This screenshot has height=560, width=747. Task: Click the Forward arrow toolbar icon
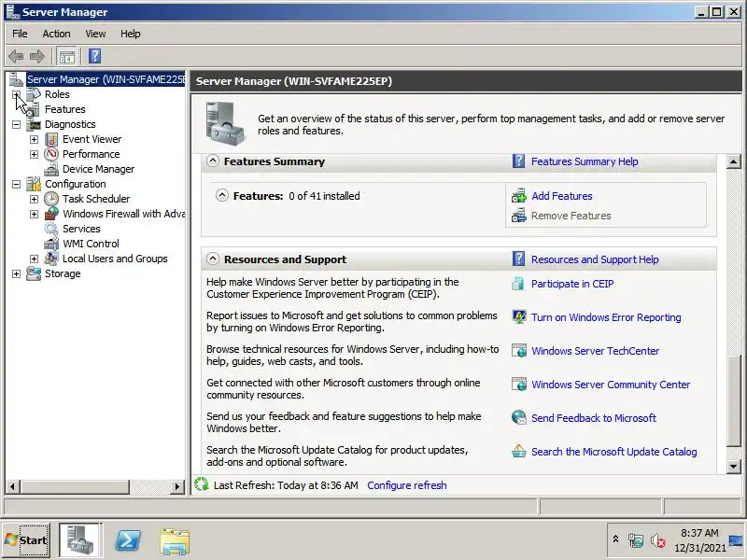point(37,56)
